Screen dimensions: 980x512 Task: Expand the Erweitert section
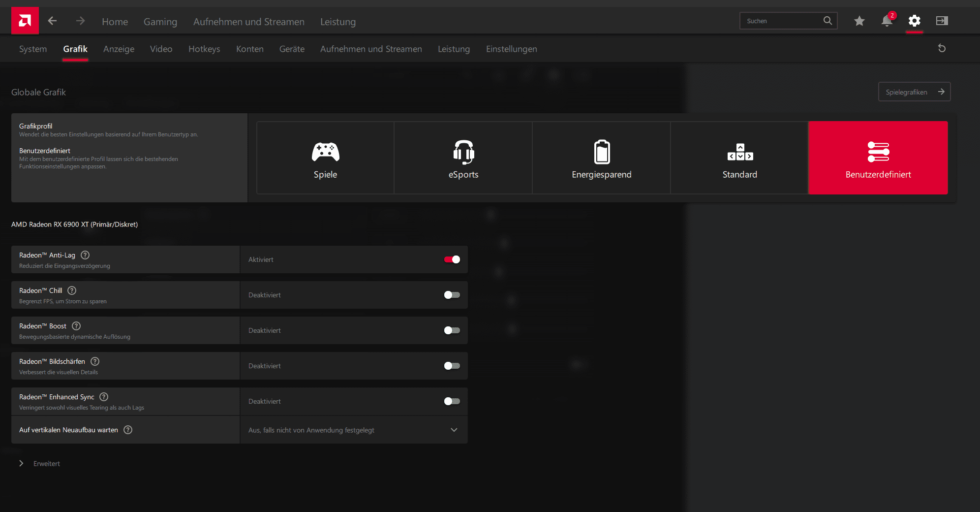pos(39,464)
